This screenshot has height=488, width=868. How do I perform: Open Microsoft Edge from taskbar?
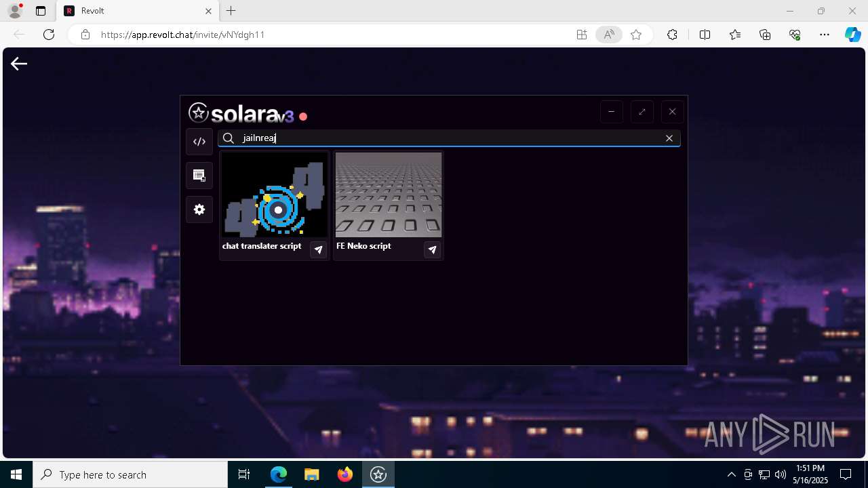tap(279, 474)
